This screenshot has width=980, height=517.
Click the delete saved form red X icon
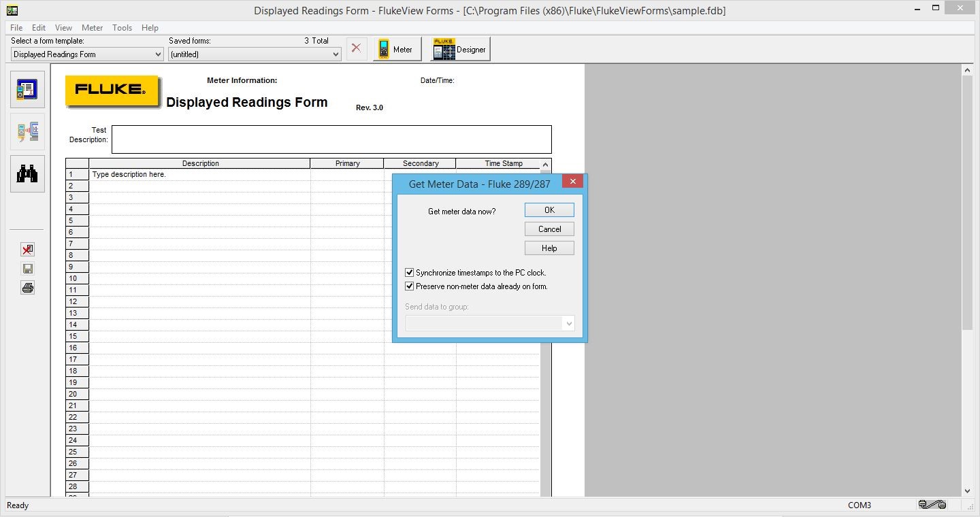(357, 49)
